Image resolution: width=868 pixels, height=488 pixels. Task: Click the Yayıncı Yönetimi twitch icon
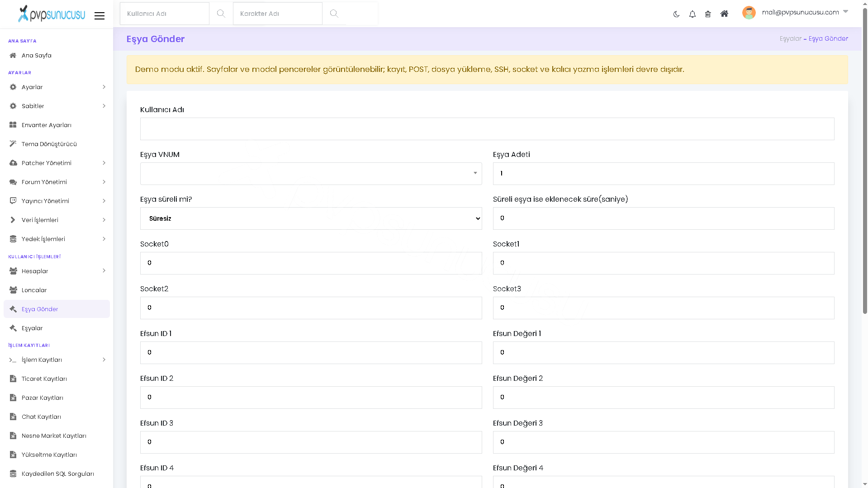(13, 201)
